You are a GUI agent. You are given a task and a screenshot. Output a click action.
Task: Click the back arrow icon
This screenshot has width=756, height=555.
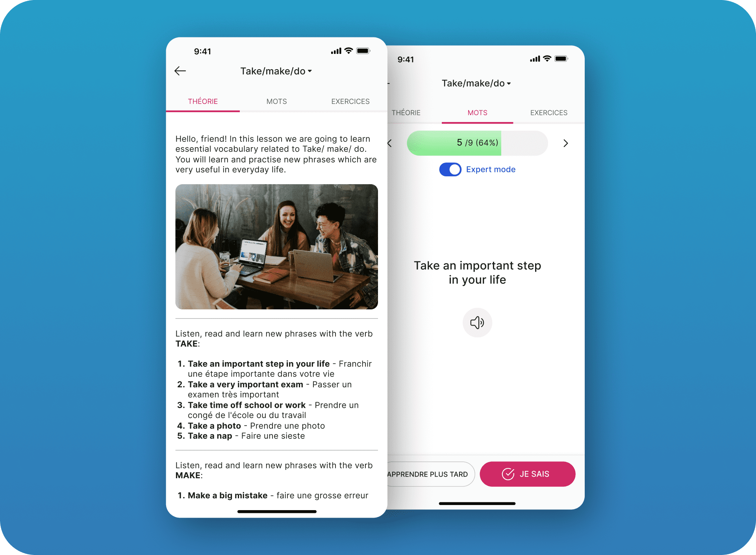180,71
